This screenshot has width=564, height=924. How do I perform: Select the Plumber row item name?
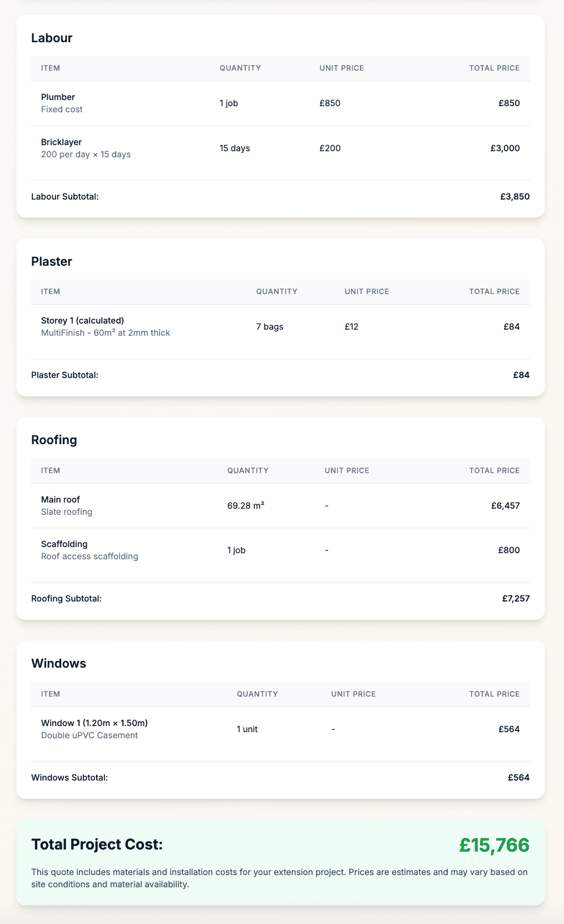point(58,97)
